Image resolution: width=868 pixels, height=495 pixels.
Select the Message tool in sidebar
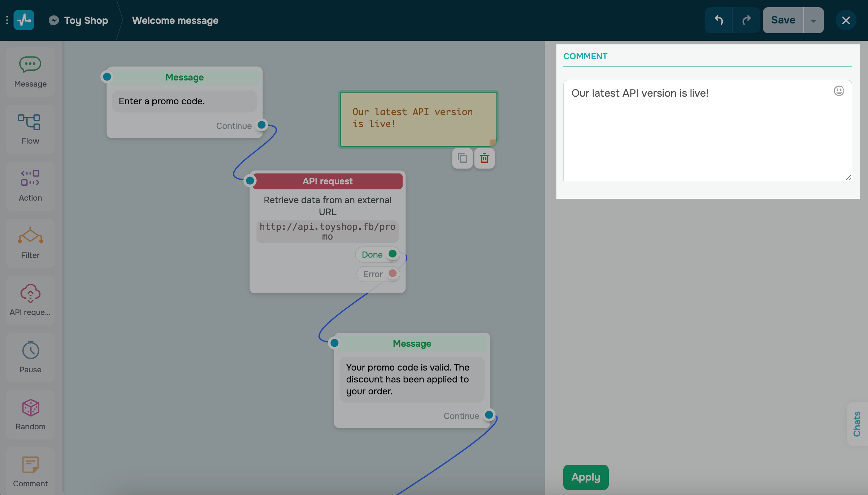[x=30, y=71]
